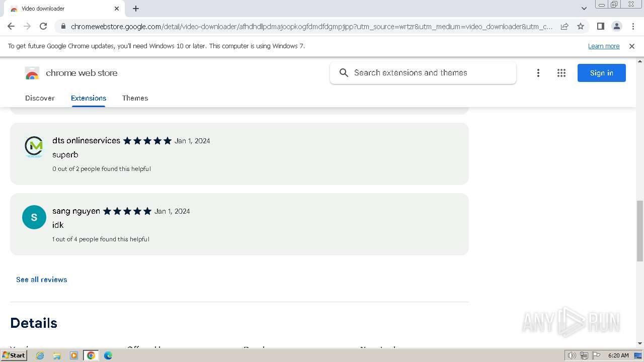Click the review text idk
Screen dimensions: 644x362
[58, 225]
